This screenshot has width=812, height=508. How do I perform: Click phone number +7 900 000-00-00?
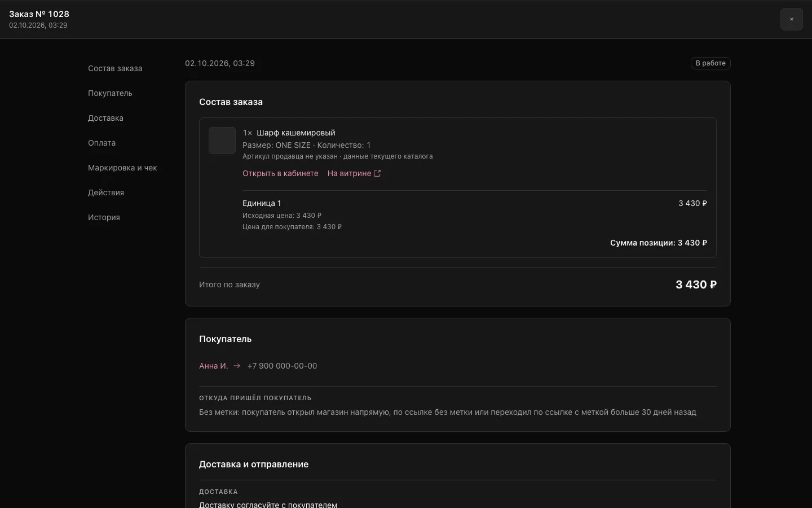click(x=282, y=366)
